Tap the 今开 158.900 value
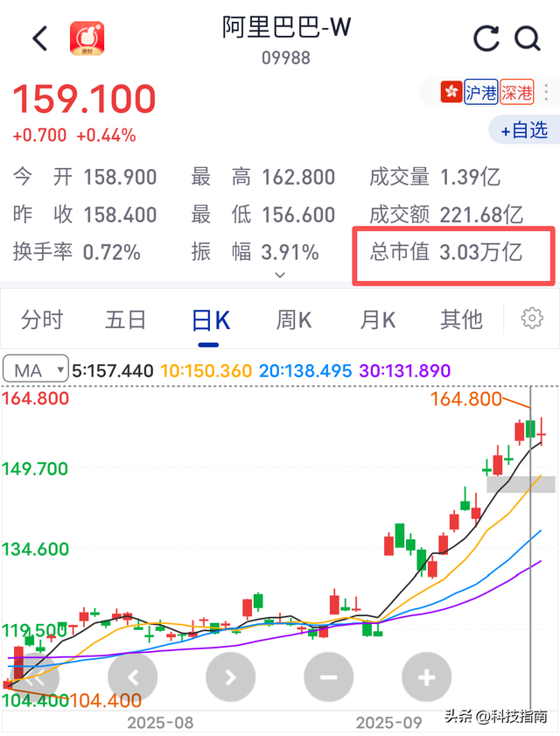 point(120,178)
